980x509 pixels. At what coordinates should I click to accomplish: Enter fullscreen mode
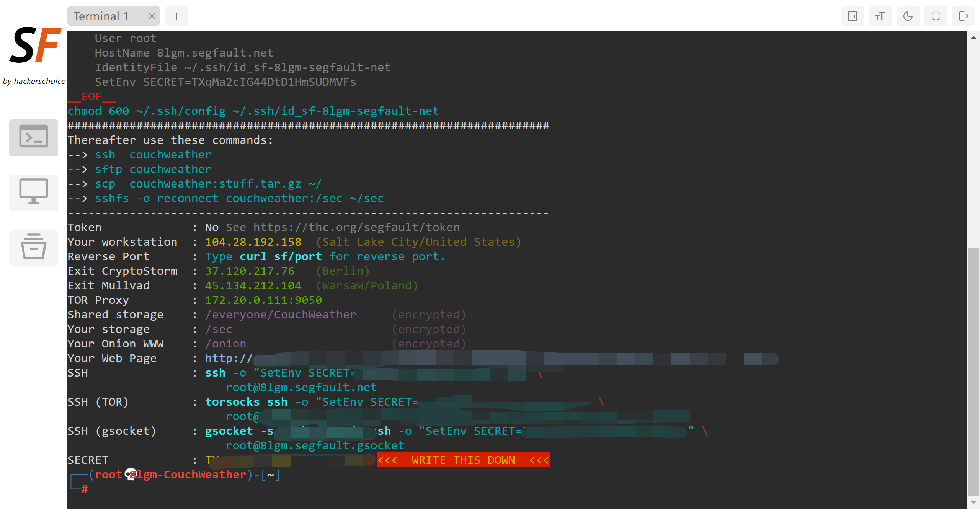pos(936,16)
